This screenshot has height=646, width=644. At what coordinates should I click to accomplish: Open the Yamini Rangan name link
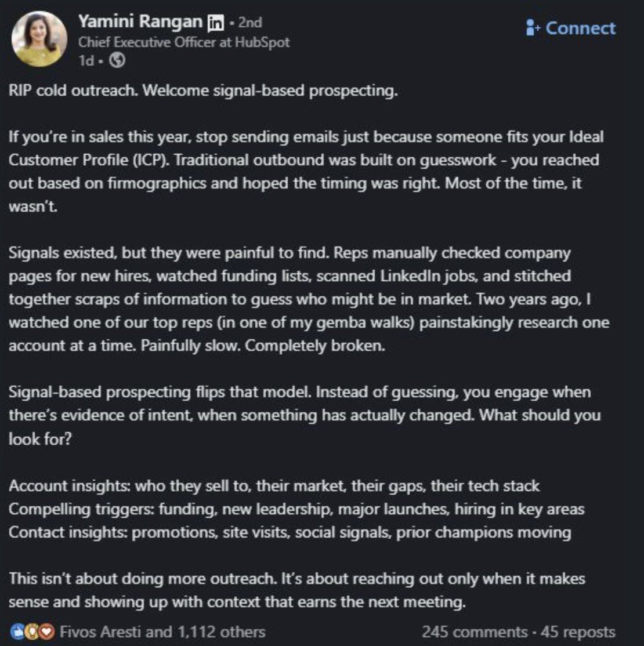point(141,22)
